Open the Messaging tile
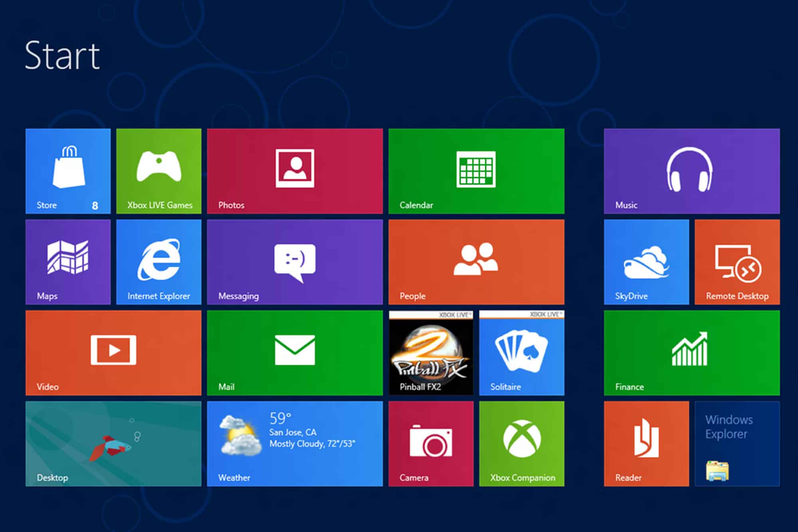 [x=294, y=262]
